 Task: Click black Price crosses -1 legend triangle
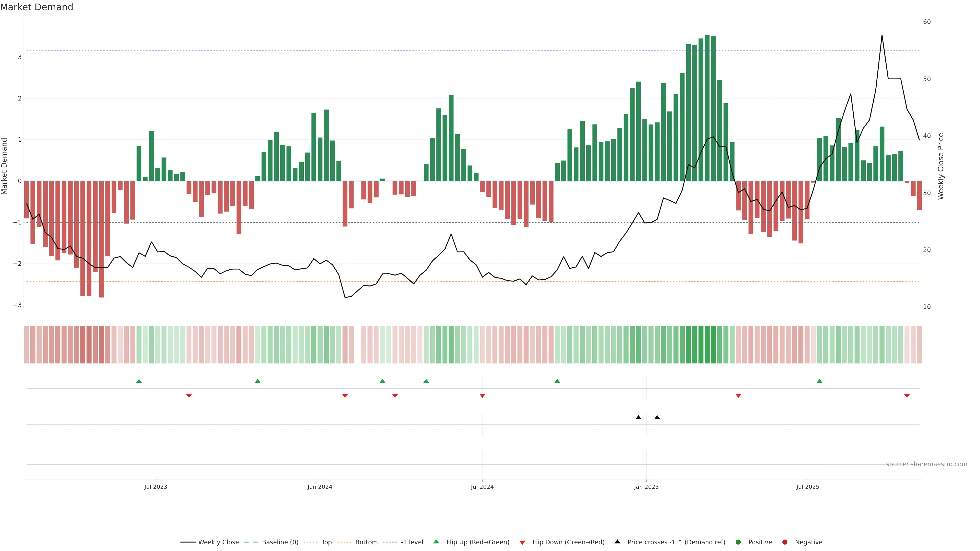point(617,542)
